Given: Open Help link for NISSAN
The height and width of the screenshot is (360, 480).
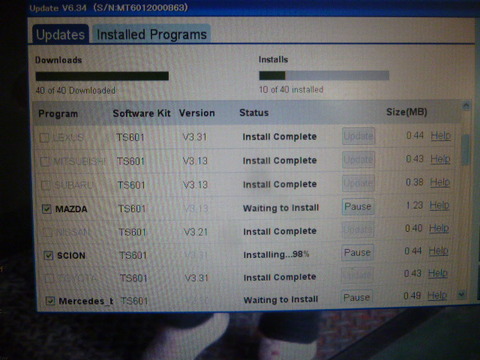Looking at the screenshot, I should 439,228.
